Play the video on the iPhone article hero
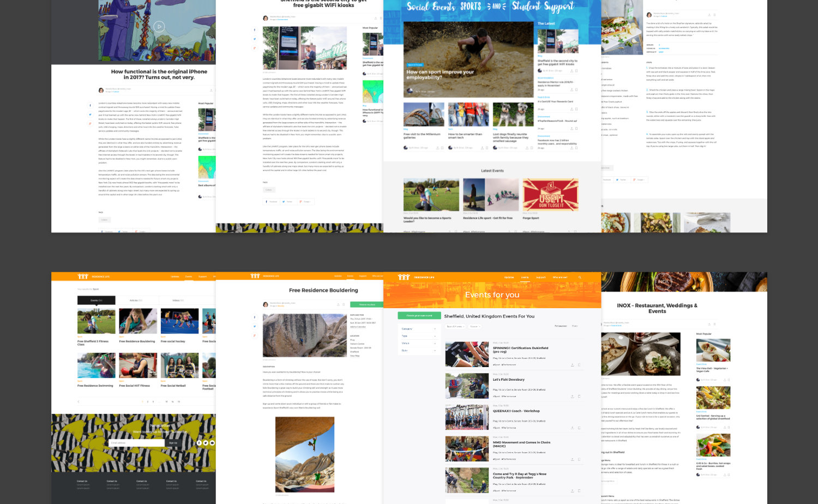The width and height of the screenshot is (818, 504). pos(159,26)
